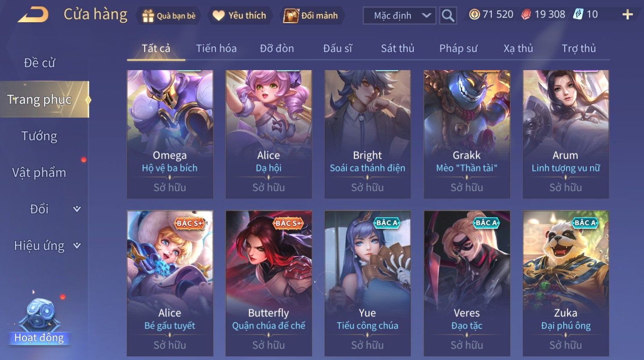
Task: Click the red gem currency icon
Action: click(x=526, y=15)
